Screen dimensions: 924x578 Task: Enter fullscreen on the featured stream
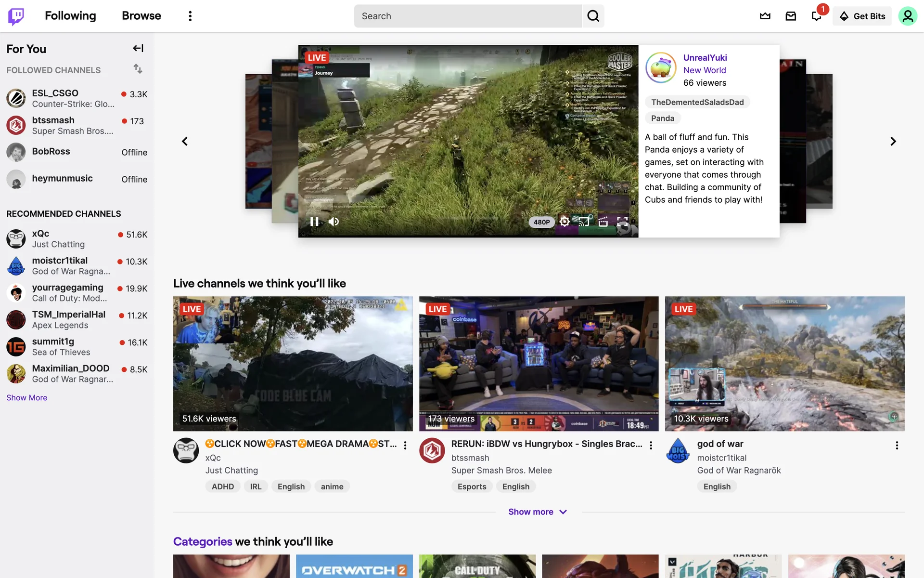click(x=622, y=222)
